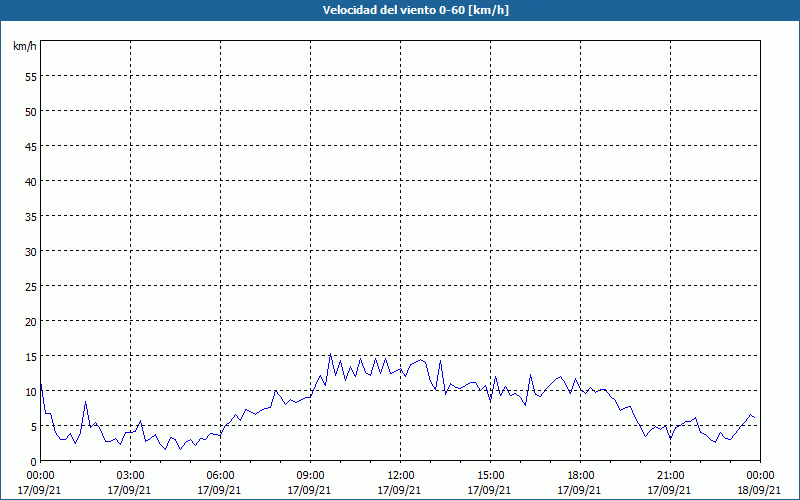Click the '50' y-axis label
800x500 pixels.
pos(31,111)
